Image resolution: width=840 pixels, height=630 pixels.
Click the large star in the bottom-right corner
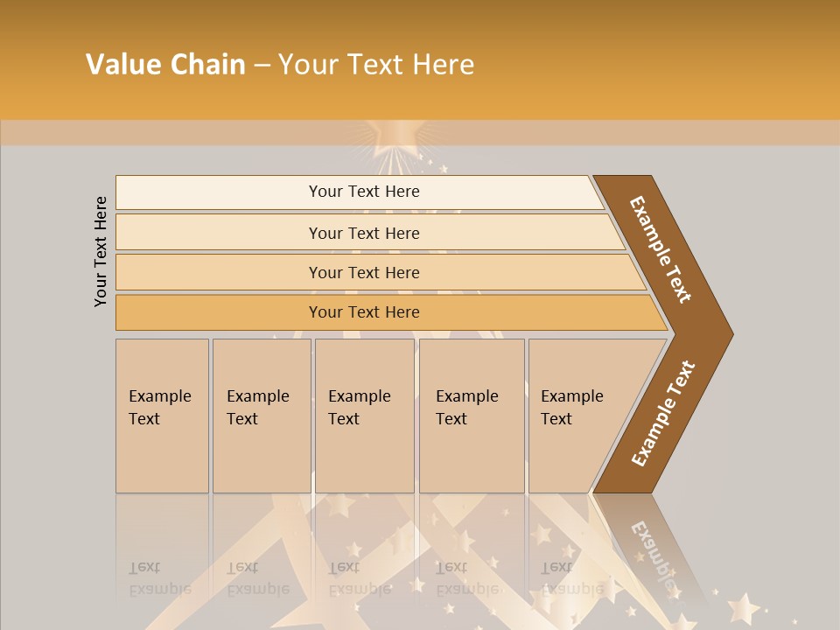coord(745,606)
